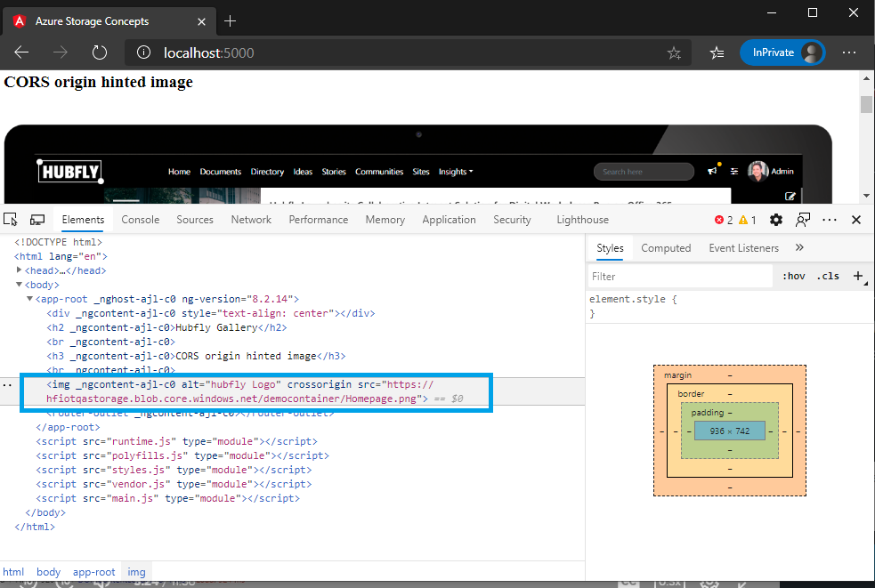Click the 936 × 742 content box
Image resolution: width=875 pixels, height=588 pixels.
(x=730, y=431)
